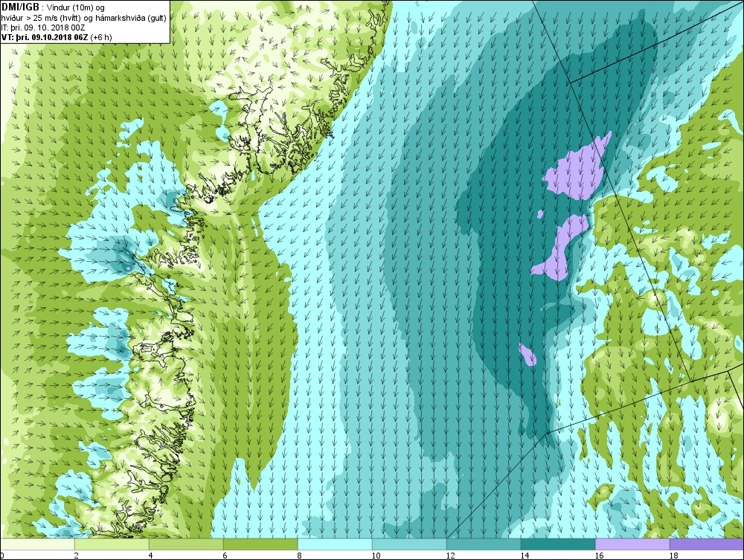Click the 'DMI/IGB : Vindur (10m) og' title line
Viewport: 744px width, 560px height.
click(54, 7)
